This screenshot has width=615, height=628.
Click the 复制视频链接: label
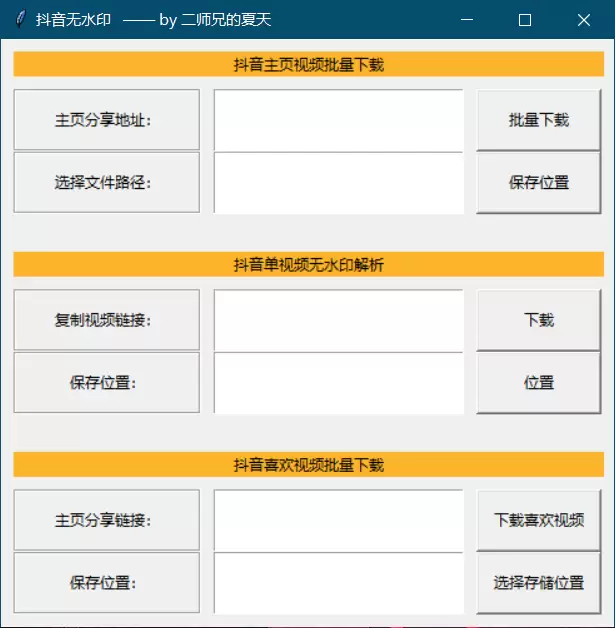[107, 320]
